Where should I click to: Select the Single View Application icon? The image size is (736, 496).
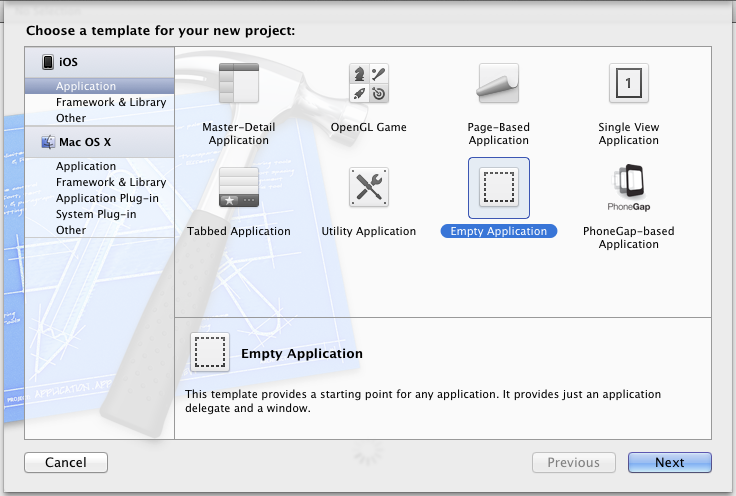pyautogui.click(x=628, y=84)
